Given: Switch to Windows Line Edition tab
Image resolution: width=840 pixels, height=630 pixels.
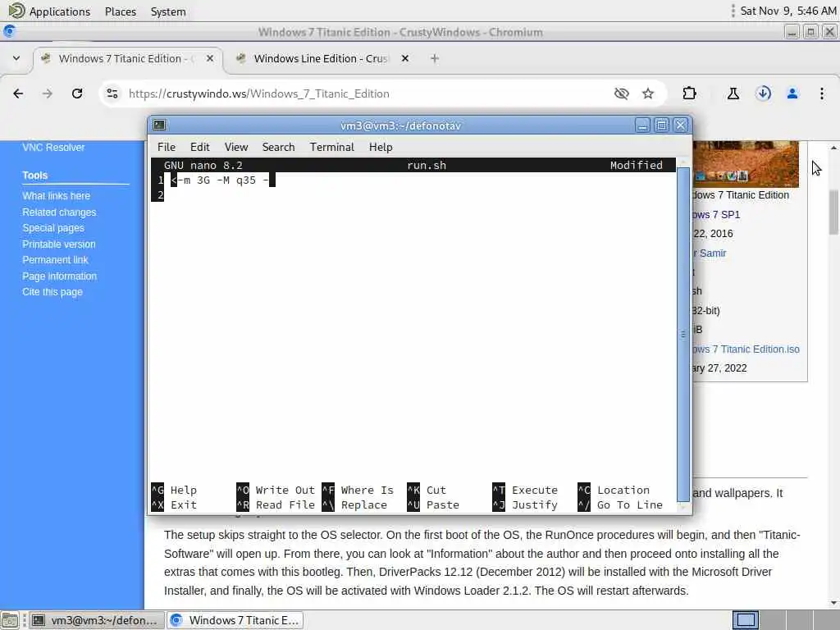Looking at the screenshot, I should (321, 58).
